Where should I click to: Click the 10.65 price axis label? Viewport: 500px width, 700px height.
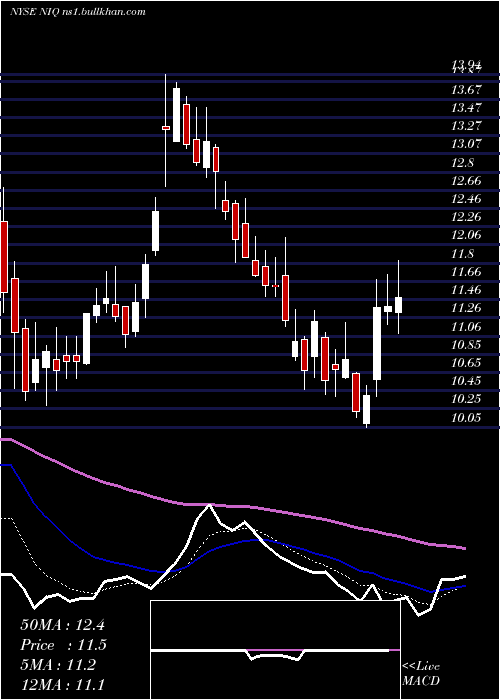(x=467, y=363)
